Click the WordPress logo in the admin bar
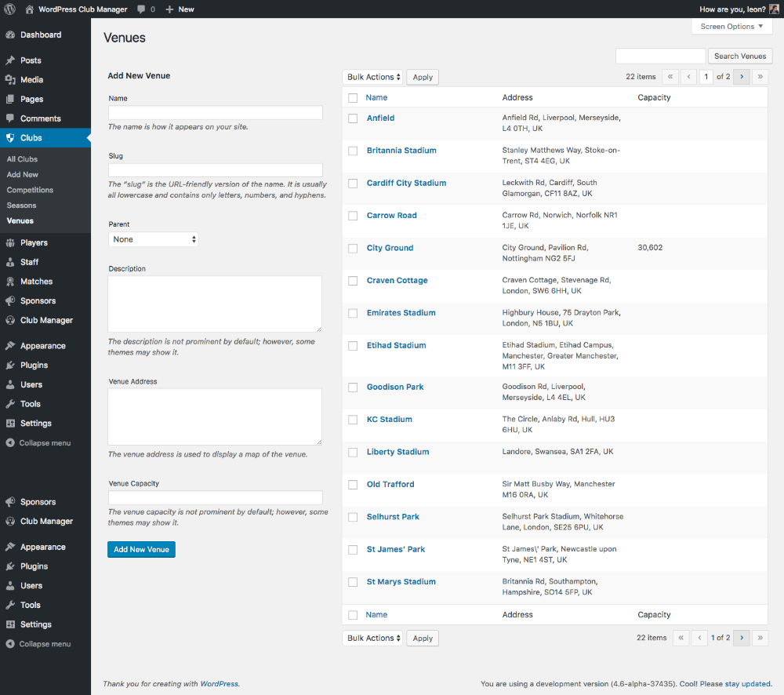Viewport: 784px width, 695px height. click(x=9, y=9)
